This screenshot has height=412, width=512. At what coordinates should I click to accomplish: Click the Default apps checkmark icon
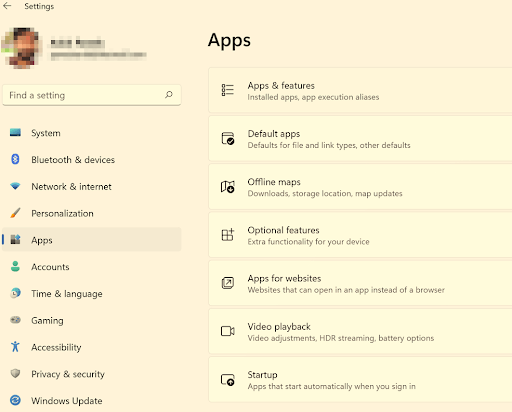coord(228,138)
